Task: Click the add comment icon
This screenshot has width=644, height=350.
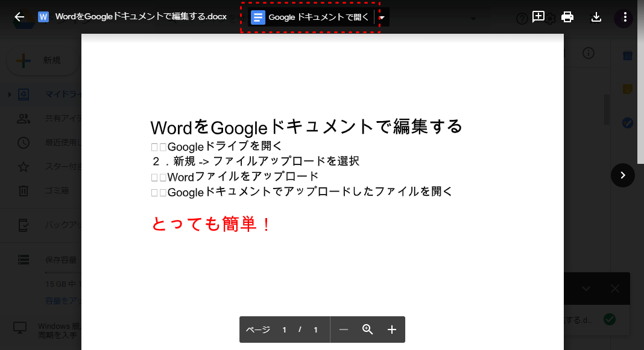Action: pyautogui.click(x=538, y=17)
